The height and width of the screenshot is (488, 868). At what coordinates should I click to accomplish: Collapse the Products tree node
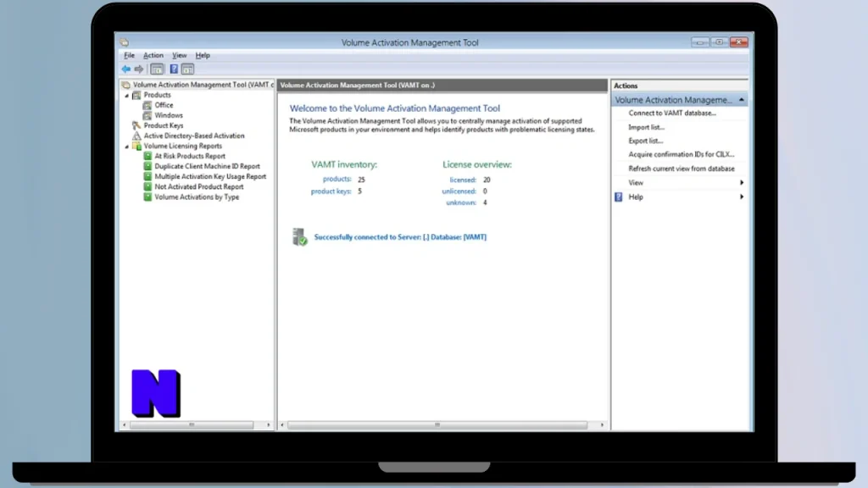click(x=127, y=95)
